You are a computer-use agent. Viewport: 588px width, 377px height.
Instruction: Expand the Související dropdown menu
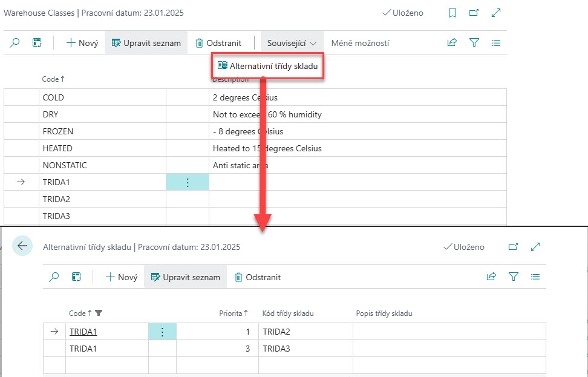point(292,43)
